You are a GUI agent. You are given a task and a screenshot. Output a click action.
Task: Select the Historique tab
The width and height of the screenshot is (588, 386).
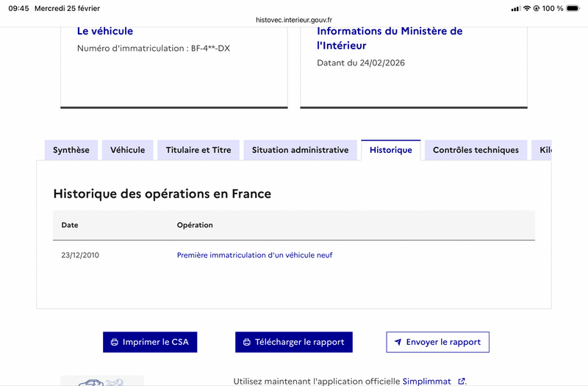[x=391, y=150]
